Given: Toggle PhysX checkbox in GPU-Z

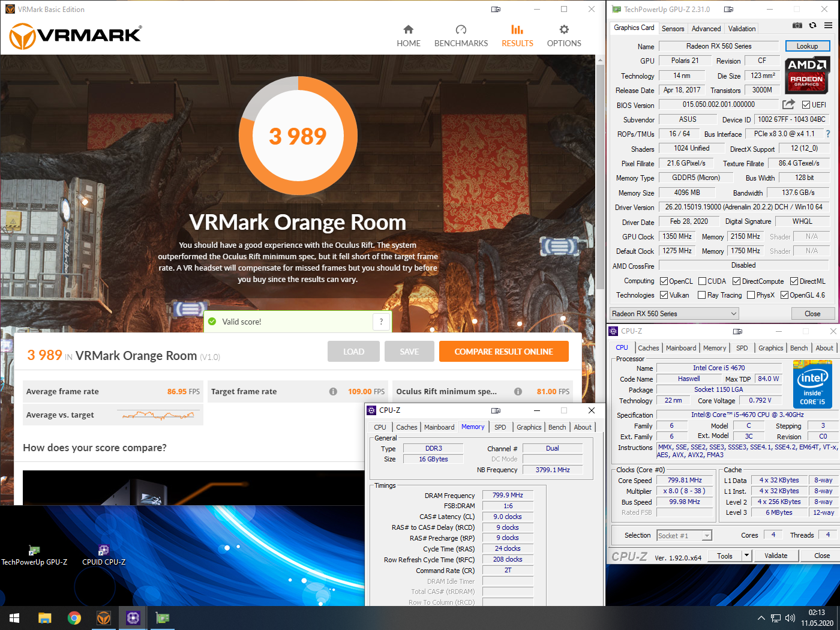Looking at the screenshot, I should pyautogui.click(x=751, y=295).
